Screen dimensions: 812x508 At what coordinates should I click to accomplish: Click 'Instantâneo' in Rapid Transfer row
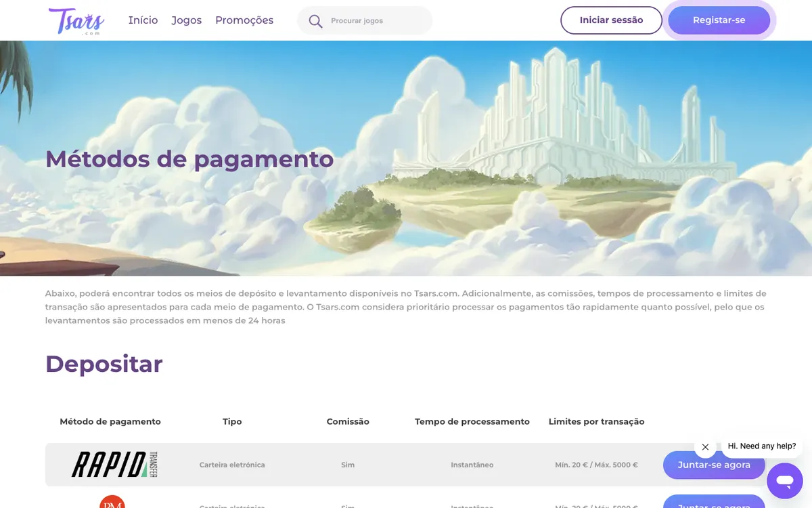pos(472,465)
